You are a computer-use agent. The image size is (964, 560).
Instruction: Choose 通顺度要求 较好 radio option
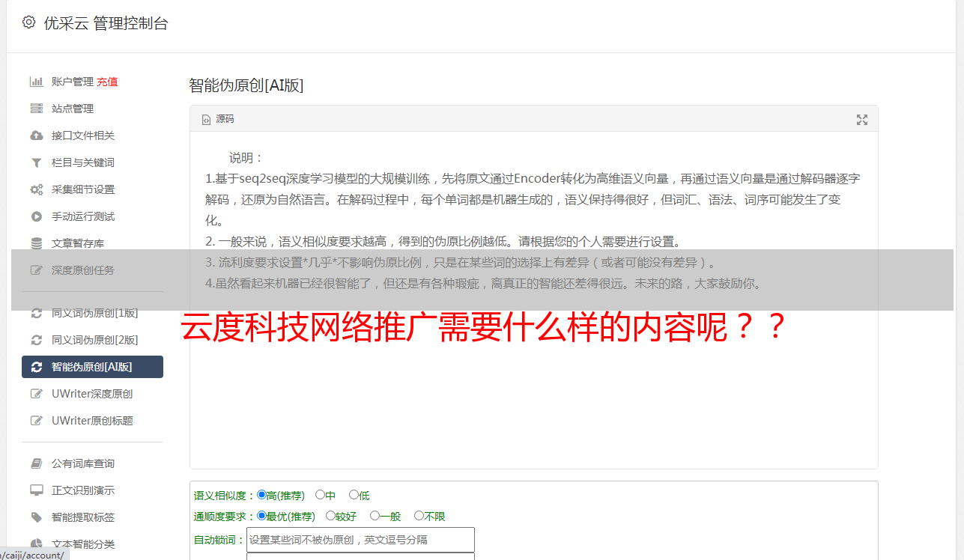[330, 516]
